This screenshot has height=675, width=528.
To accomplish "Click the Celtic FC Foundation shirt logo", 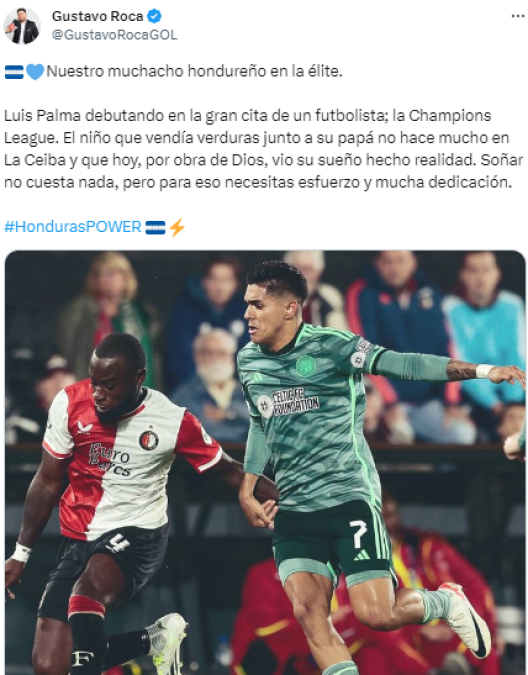I will (x=288, y=403).
